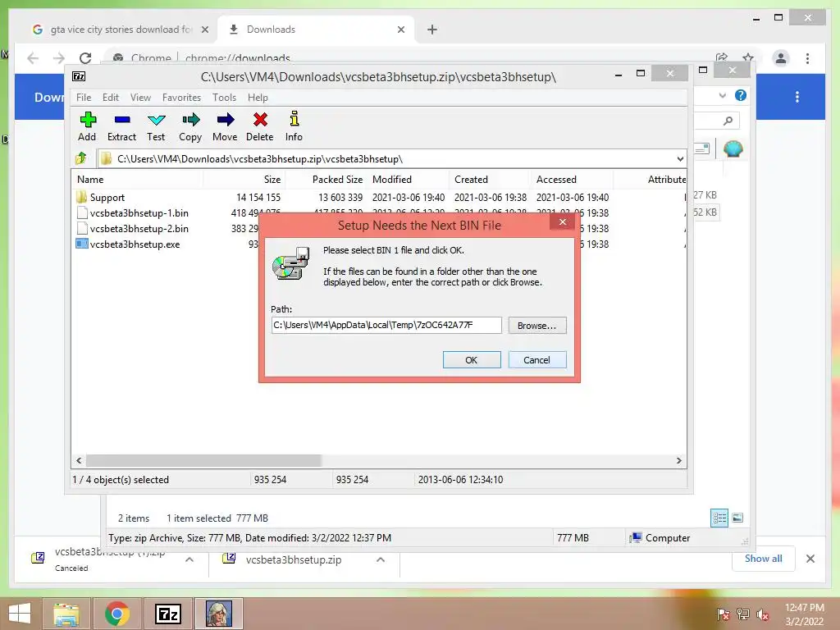
Task: Select the Support folder icon
Action: click(x=81, y=197)
